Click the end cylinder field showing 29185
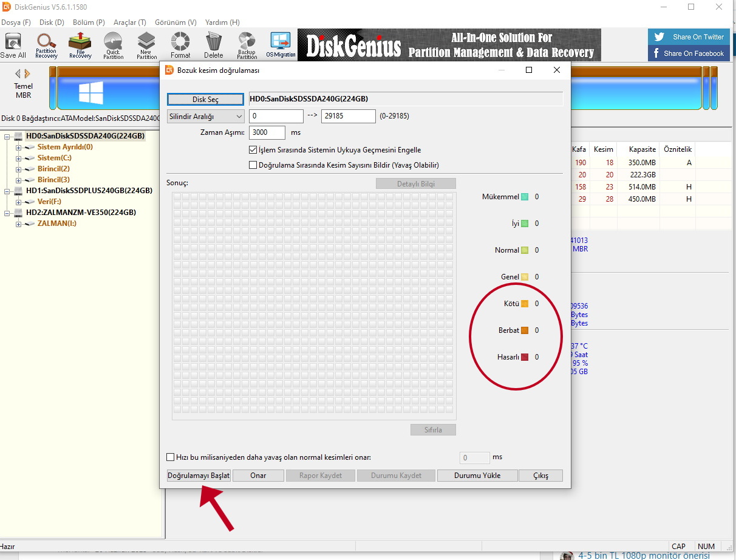Screen dimensions: 736x560 click(348, 116)
